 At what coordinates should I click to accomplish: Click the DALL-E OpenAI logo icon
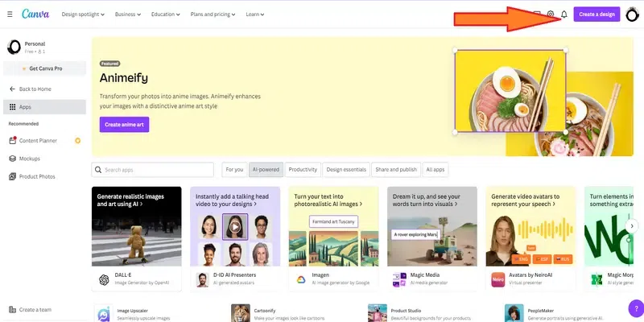point(104,279)
